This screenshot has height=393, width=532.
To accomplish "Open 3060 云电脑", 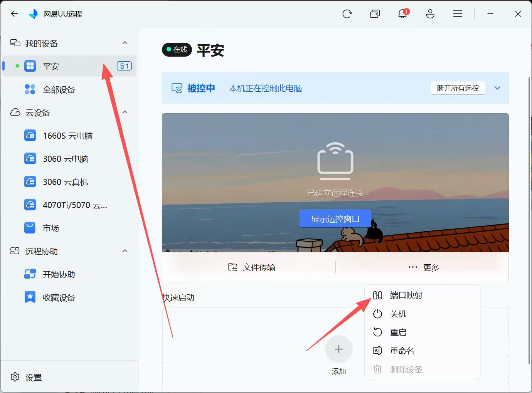I will (x=69, y=159).
